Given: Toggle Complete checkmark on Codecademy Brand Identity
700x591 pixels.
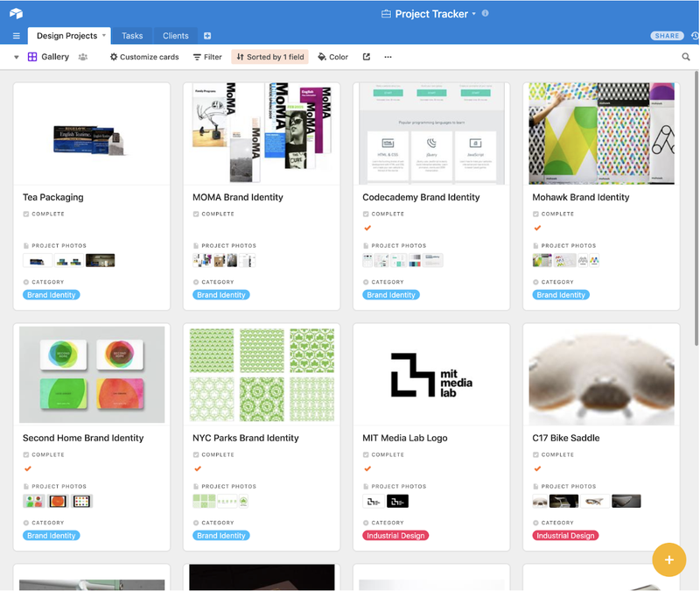Looking at the screenshot, I should 367,229.
